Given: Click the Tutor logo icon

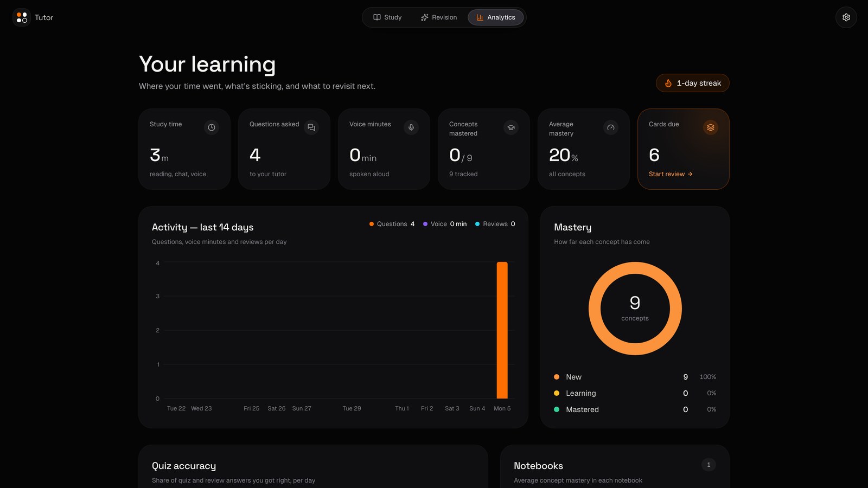Looking at the screenshot, I should 22,17.
